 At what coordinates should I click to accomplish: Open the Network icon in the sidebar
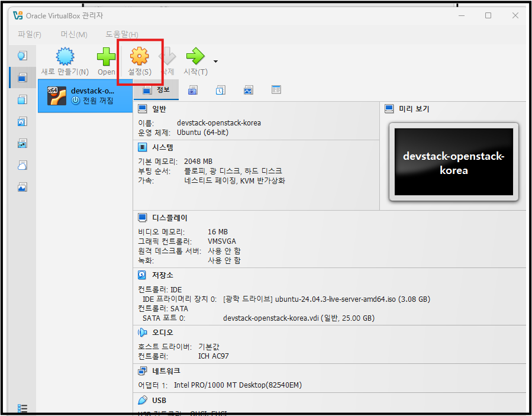point(22,144)
